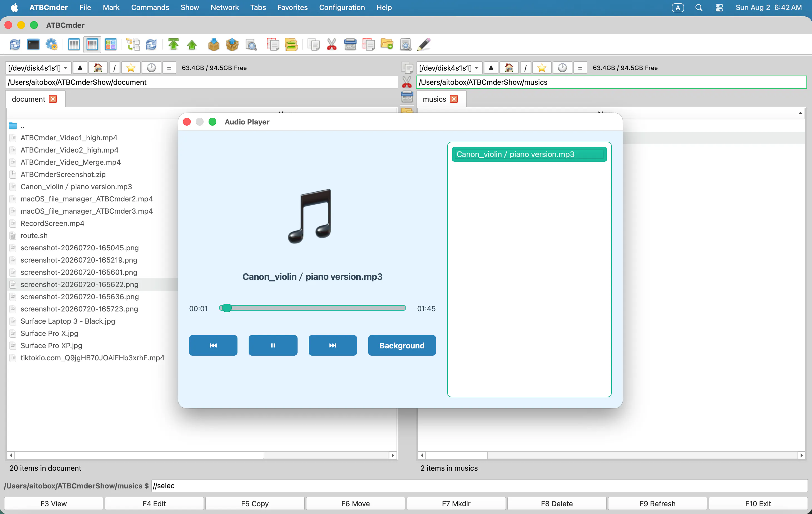
Task: Close the document tab
Action: [x=53, y=99]
